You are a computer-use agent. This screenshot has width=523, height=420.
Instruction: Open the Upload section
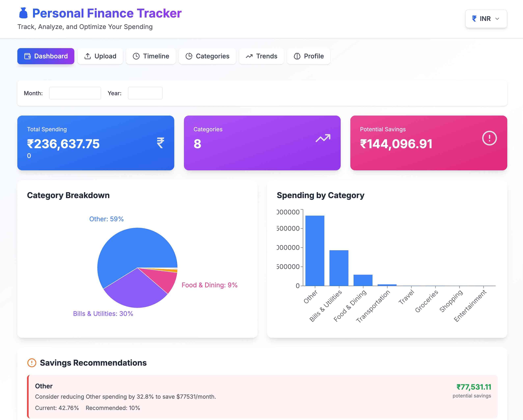click(x=100, y=56)
